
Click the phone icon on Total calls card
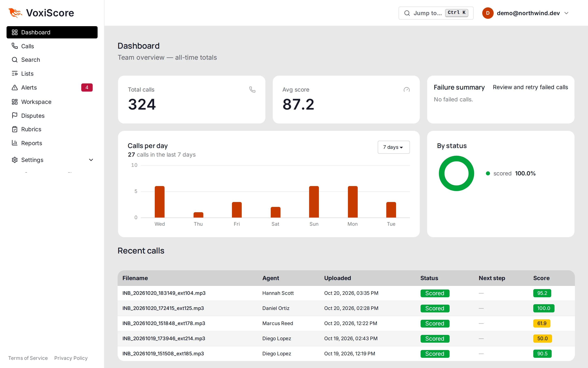tap(252, 90)
